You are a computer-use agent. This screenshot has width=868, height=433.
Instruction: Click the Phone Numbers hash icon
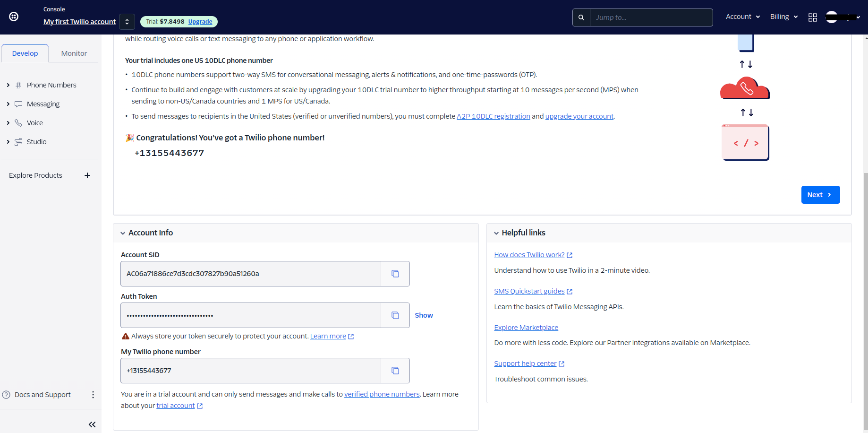click(18, 85)
